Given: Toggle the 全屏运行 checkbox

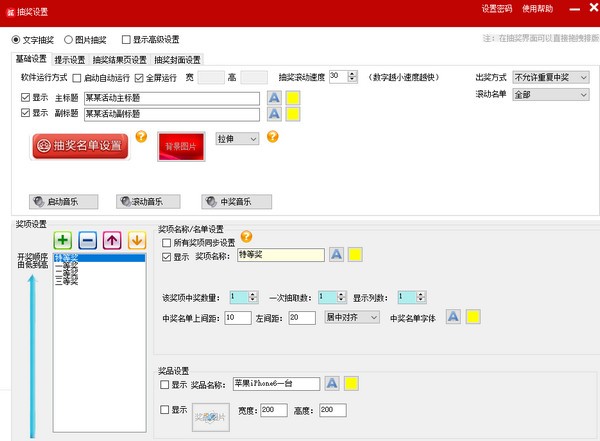Looking at the screenshot, I should (x=139, y=77).
